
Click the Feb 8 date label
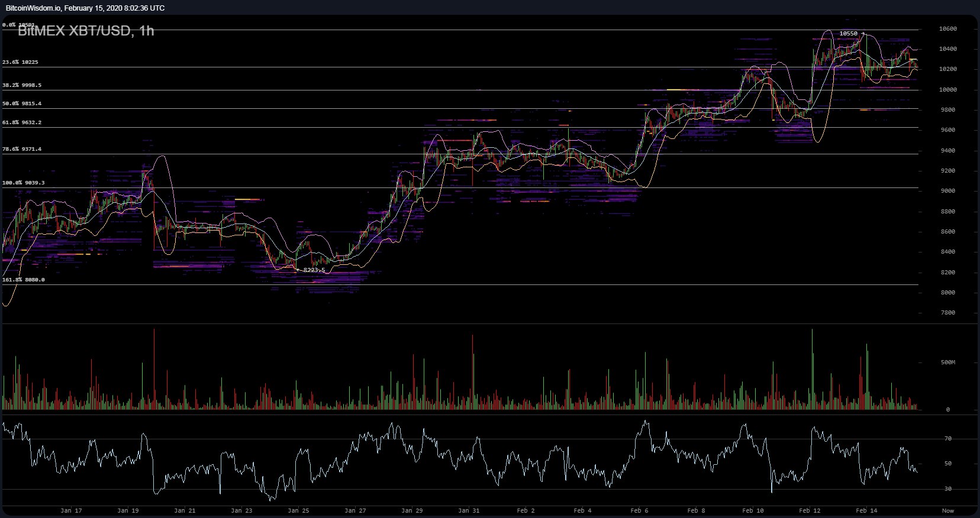696,510
